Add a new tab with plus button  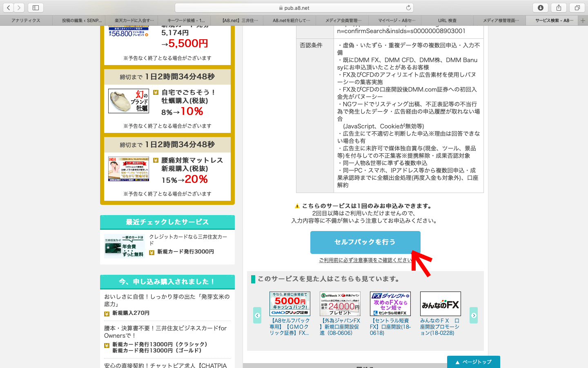click(x=583, y=20)
